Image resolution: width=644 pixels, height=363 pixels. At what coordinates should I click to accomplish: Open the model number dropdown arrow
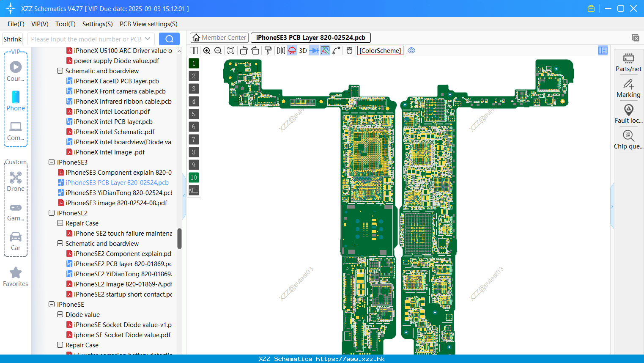click(148, 39)
